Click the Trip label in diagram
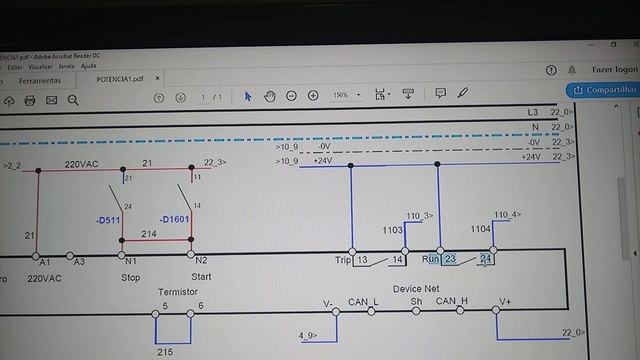 click(343, 260)
